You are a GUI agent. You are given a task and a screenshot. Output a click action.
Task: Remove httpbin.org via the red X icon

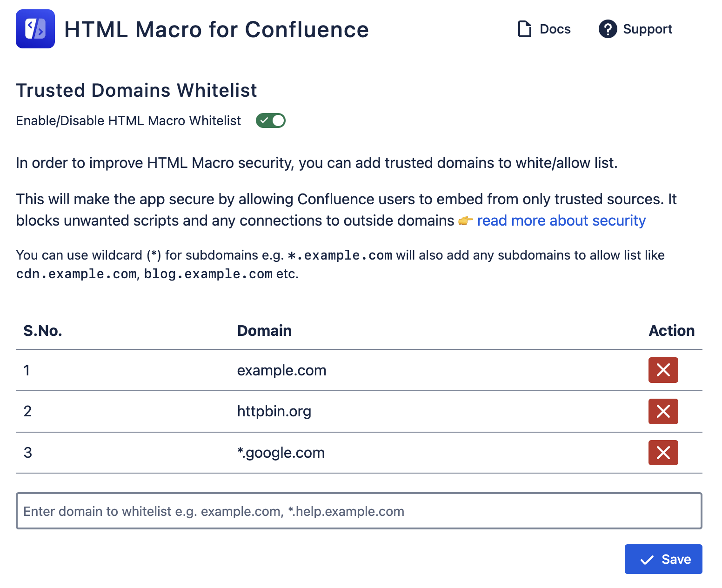pos(663,411)
